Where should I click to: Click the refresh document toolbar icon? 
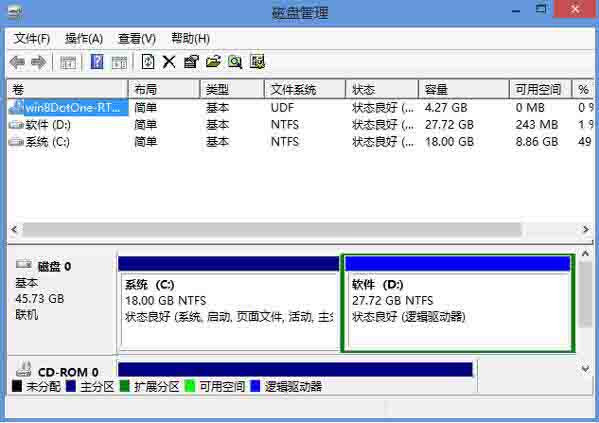coord(148,62)
